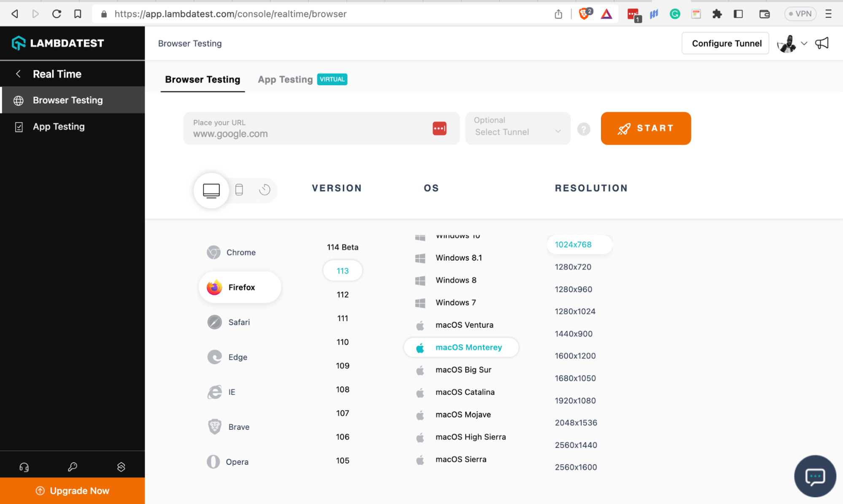This screenshot has width=843, height=504.
Task: Click the tunnel help question mark icon
Action: [584, 129]
